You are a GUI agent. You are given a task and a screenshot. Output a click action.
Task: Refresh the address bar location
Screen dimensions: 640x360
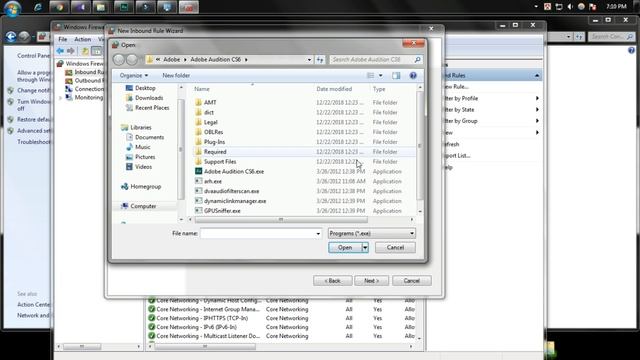(320, 60)
